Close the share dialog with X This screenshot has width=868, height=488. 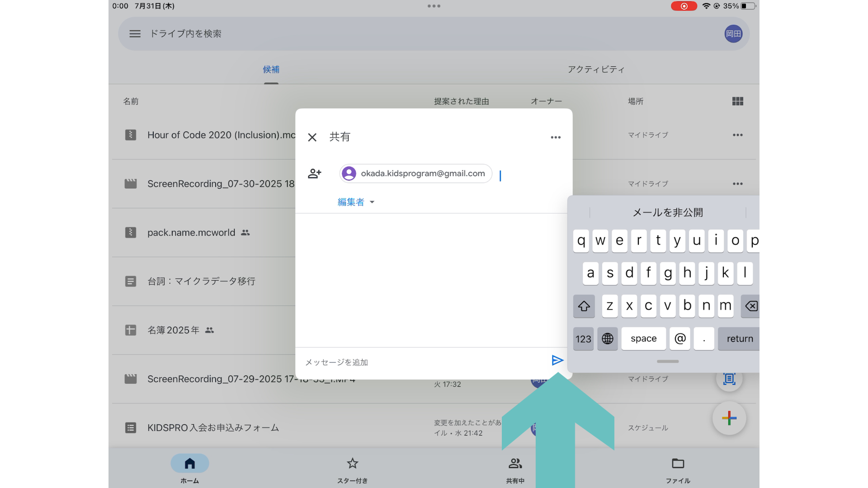tap(312, 137)
